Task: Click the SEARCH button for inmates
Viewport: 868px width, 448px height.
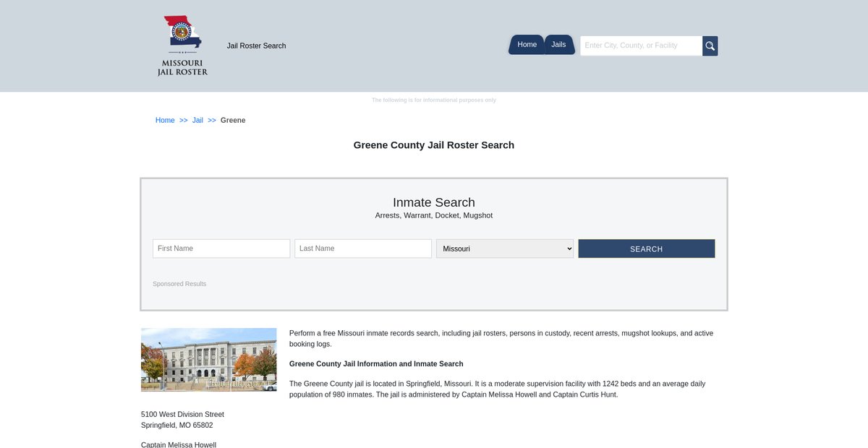Action: (647, 249)
